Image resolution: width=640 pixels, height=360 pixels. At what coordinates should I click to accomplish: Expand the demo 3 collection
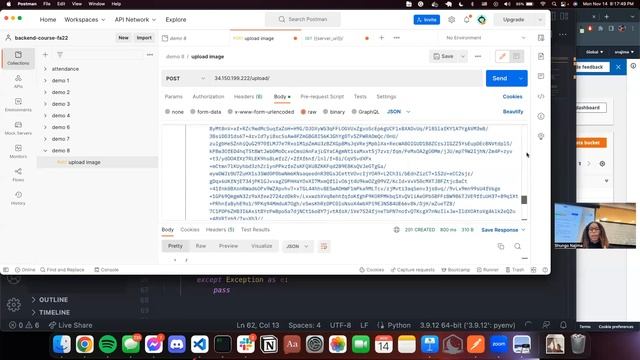(x=45, y=104)
